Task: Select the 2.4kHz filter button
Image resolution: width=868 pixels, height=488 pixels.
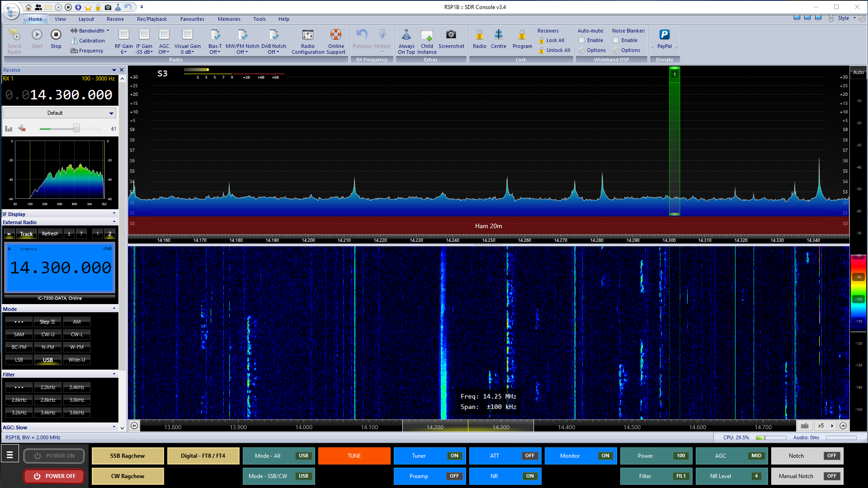Action: coord(77,387)
